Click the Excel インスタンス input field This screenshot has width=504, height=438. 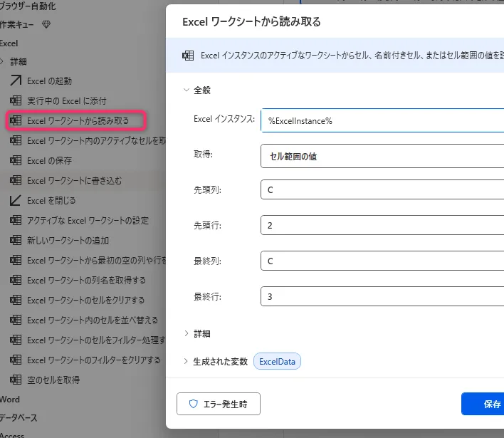tap(382, 120)
